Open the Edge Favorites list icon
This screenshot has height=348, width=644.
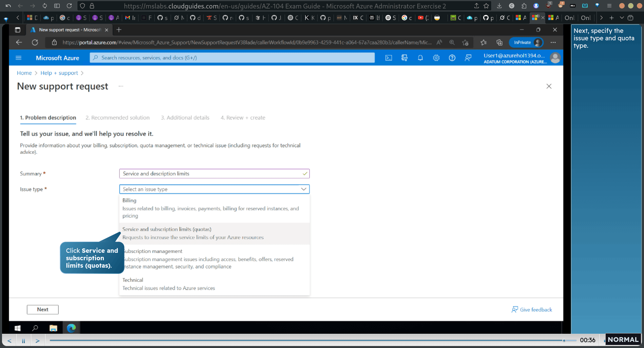[484, 42]
